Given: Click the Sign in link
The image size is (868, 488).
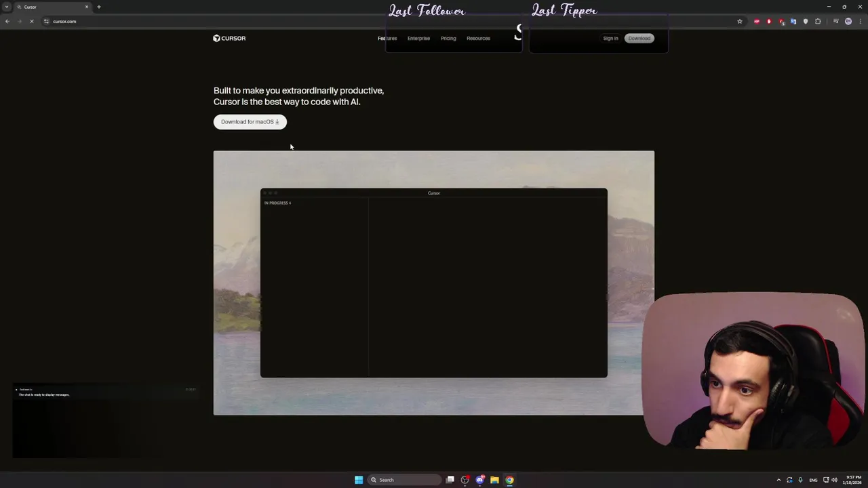Looking at the screenshot, I should coord(610,38).
